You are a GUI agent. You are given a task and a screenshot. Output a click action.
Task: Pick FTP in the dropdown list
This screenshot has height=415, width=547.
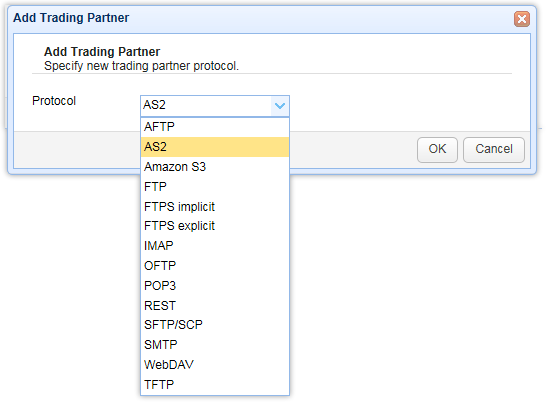[215, 187]
